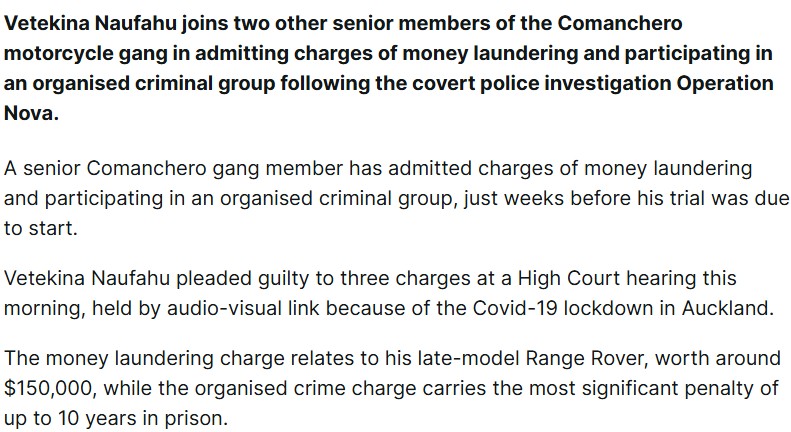Click 'Operation' in the bold summary
The height and width of the screenshot is (432, 791).
(724, 83)
